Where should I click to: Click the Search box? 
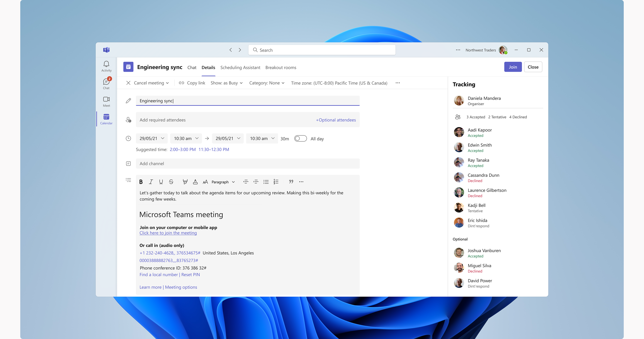[x=322, y=50]
